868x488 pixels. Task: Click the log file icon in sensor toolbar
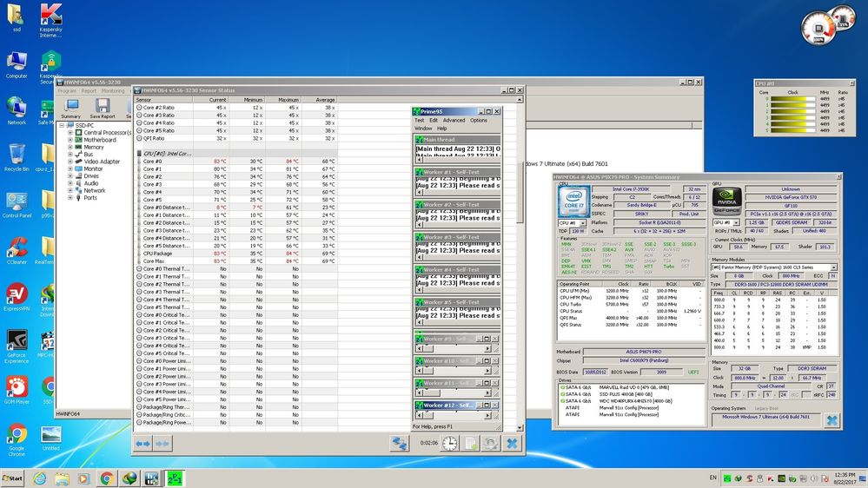[x=470, y=443]
